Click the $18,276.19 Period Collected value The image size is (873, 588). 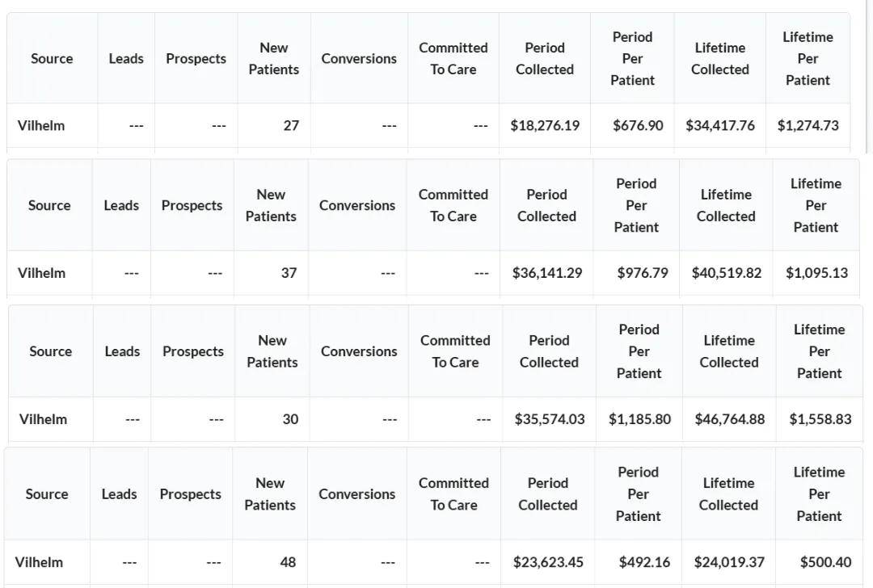545,126
